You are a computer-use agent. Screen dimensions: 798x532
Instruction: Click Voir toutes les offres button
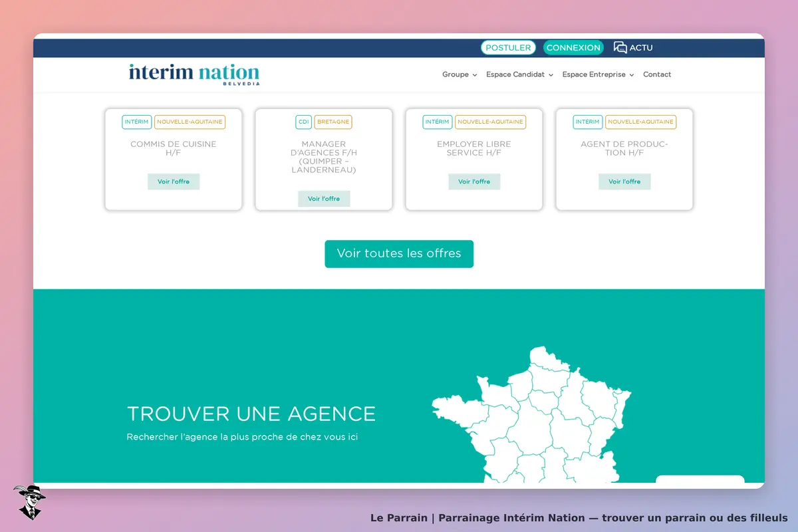(x=399, y=254)
